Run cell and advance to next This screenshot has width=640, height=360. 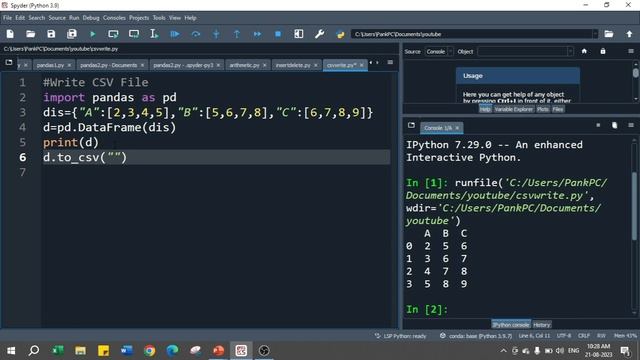pyautogui.click(x=134, y=34)
